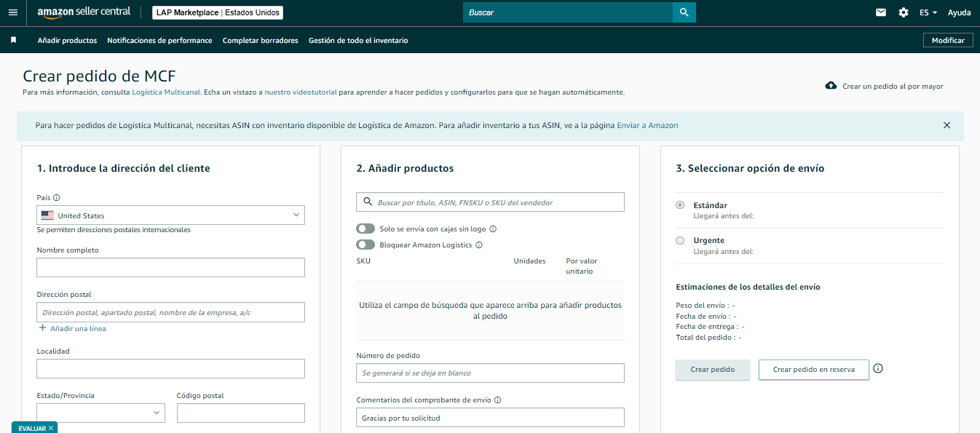Open the Estado/Provincia dropdown
Screen dimensions: 980x433
point(100,413)
